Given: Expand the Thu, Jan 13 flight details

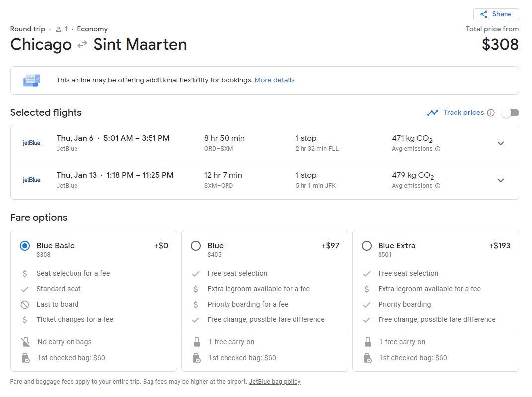Looking at the screenshot, I should point(501,180).
